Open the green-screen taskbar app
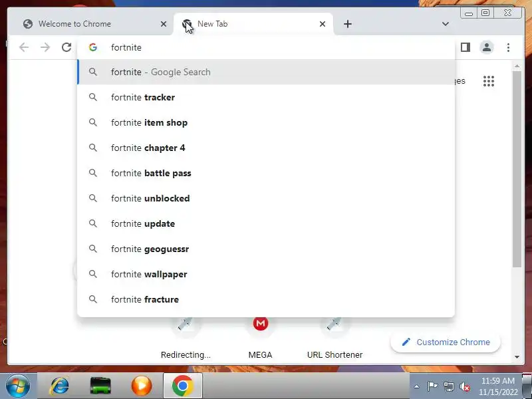Image resolution: width=532 pixels, height=399 pixels. click(100, 386)
